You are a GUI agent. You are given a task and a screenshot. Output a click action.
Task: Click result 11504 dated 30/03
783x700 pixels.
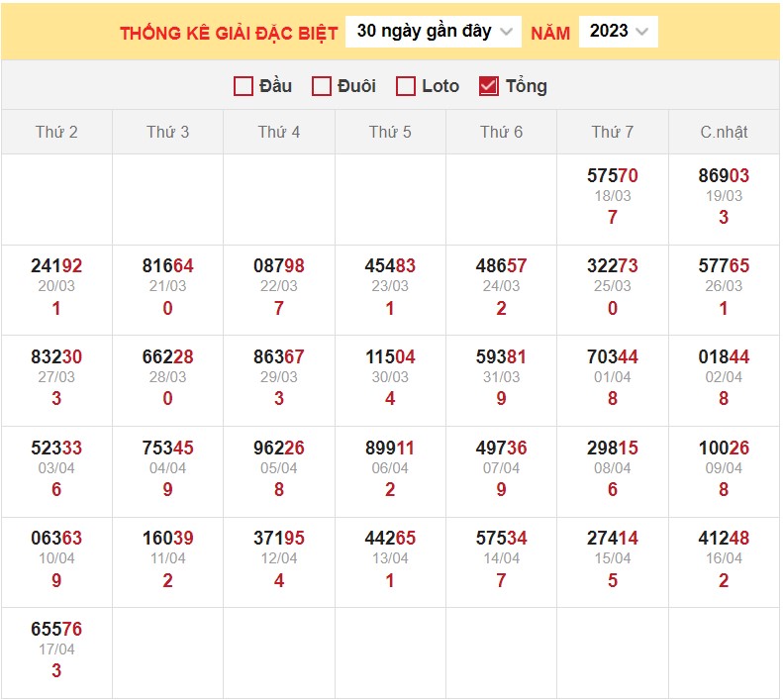point(390,357)
